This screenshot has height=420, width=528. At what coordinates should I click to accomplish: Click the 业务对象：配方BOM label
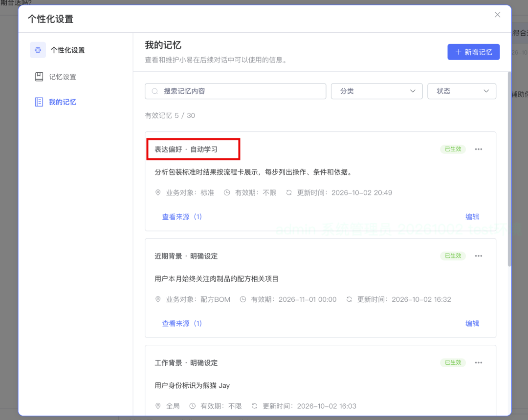(198, 299)
